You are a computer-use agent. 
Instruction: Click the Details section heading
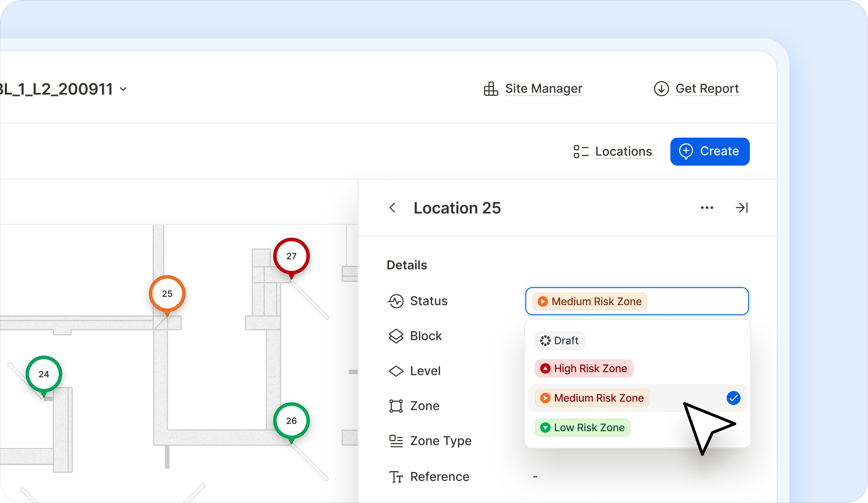click(407, 265)
